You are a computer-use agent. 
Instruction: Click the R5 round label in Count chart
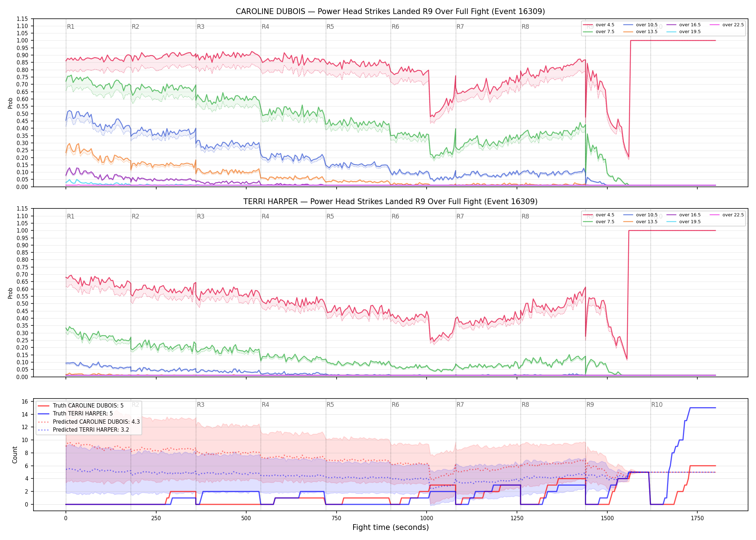[330, 405]
